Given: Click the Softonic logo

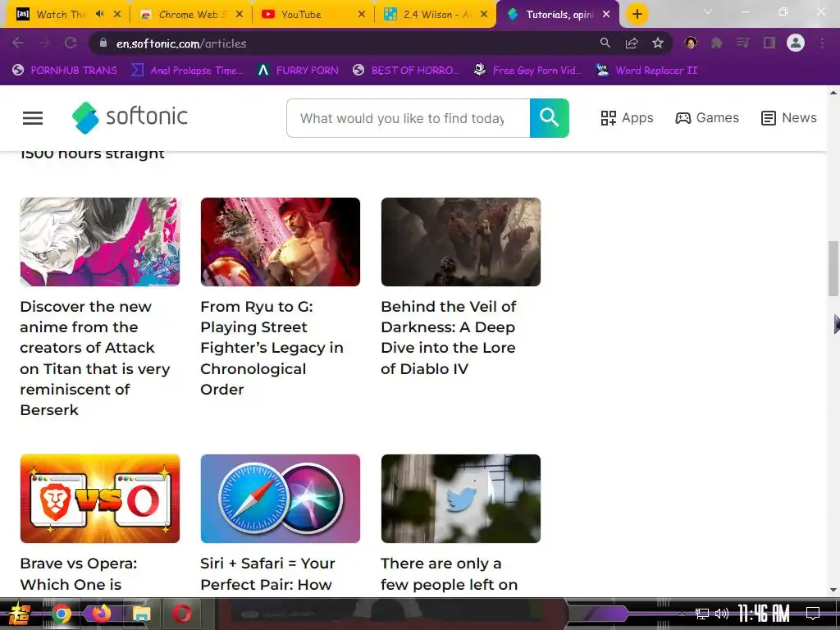Looking at the screenshot, I should (130, 117).
